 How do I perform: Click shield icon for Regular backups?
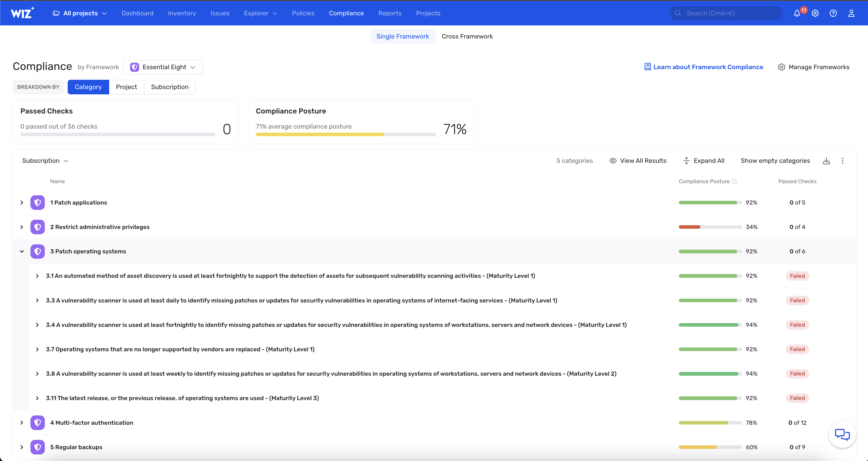37,447
